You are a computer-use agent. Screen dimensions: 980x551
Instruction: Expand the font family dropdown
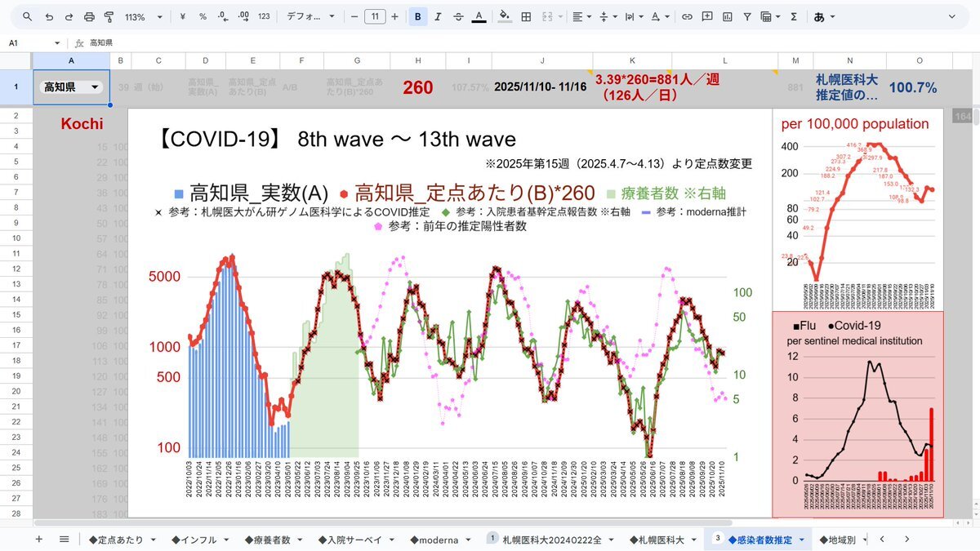310,16
